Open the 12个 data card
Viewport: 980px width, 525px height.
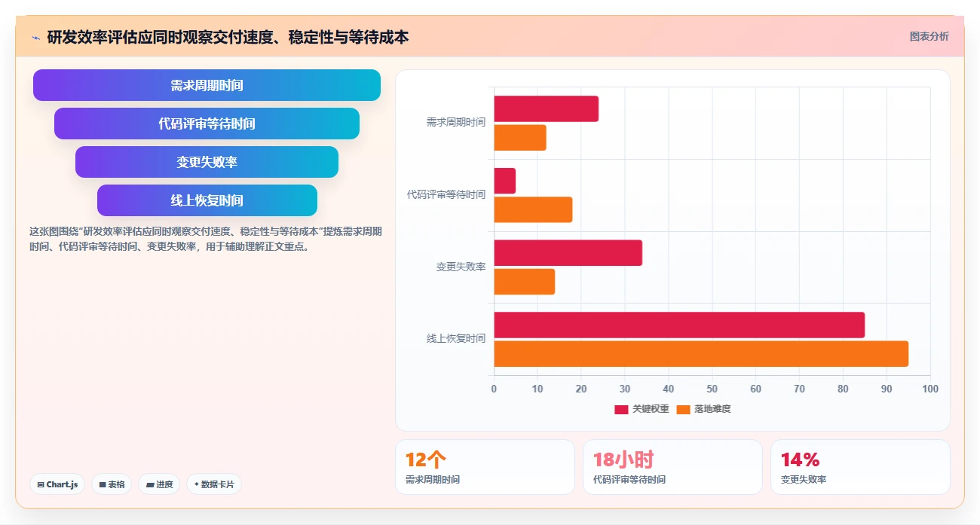[x=485, y=467]
